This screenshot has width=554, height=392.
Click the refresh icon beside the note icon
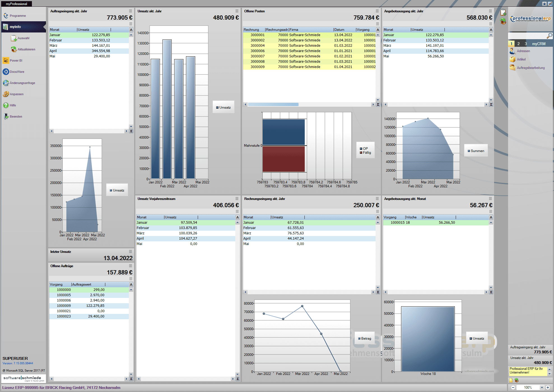pos(516,380)
